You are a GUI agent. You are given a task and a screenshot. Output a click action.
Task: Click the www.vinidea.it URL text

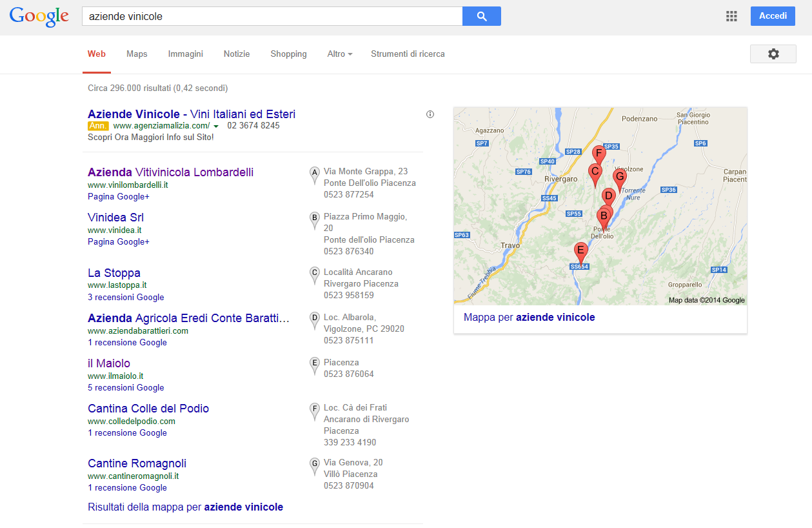[115, 230]
